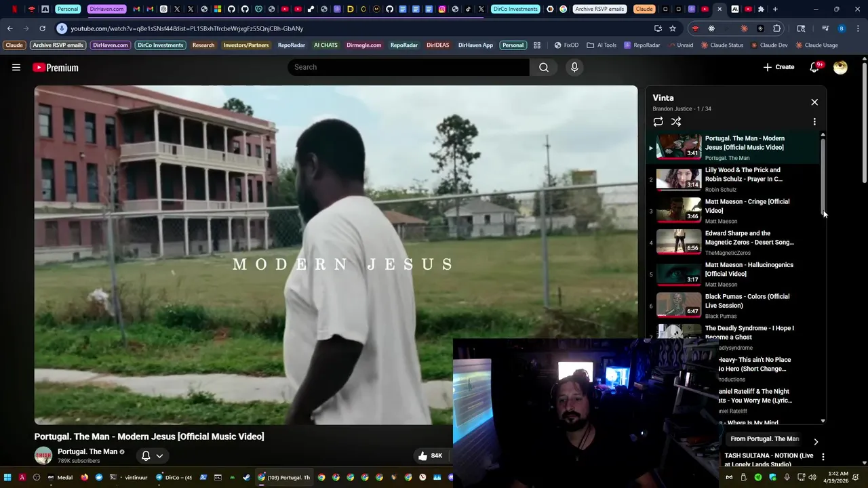Switch to DirCo Investments tab group

point(515,9)
